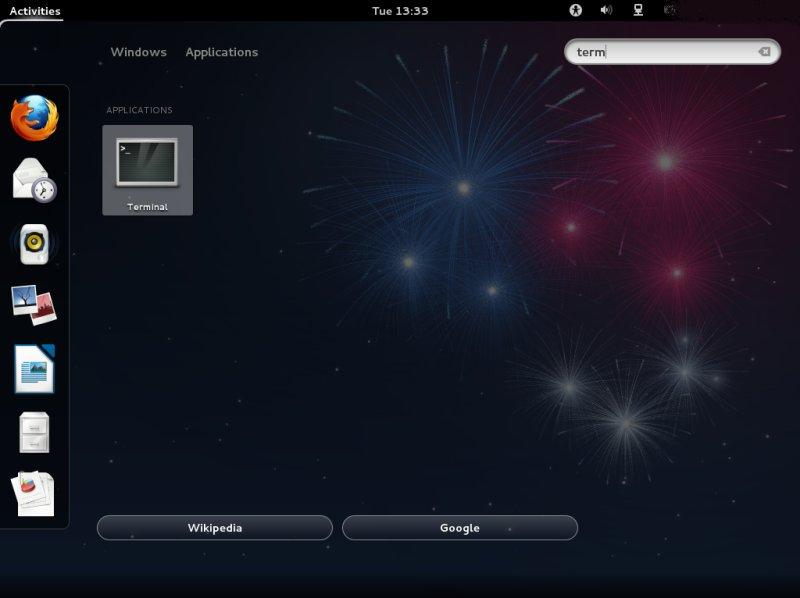800x598 pixels.
Task: Open LibreOffice Writer from the dash
Action: point(35,368)
